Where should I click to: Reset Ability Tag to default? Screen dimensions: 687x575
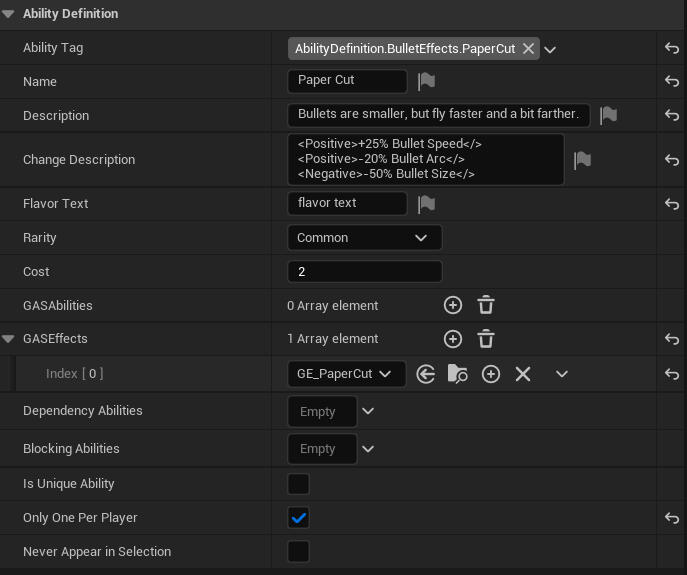tap(672, 48)
